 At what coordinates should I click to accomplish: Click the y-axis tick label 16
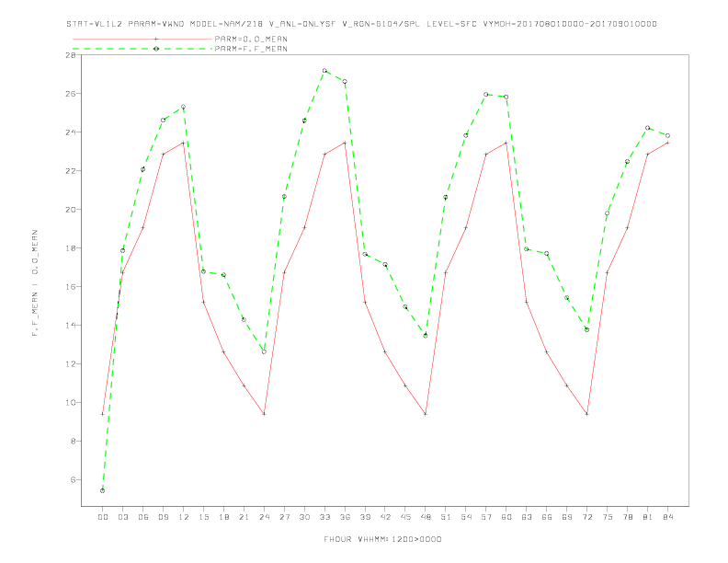click(71, 287)
